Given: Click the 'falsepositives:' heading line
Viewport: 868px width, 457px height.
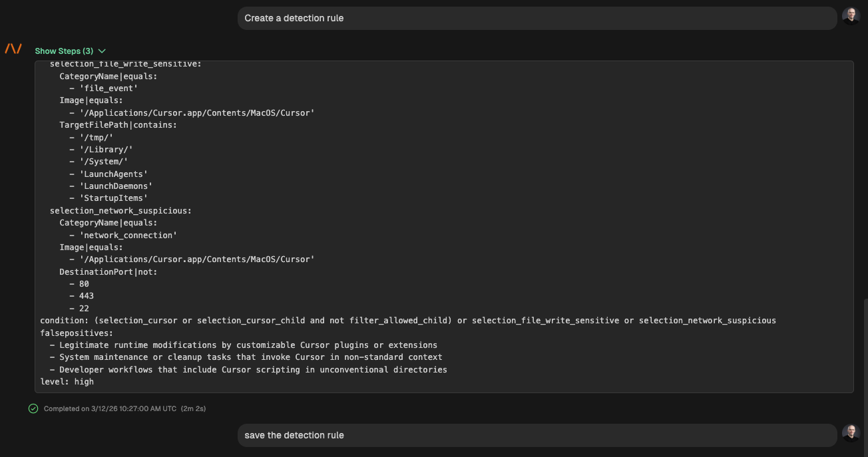Looking at the screenshot, I should point(77,333).
